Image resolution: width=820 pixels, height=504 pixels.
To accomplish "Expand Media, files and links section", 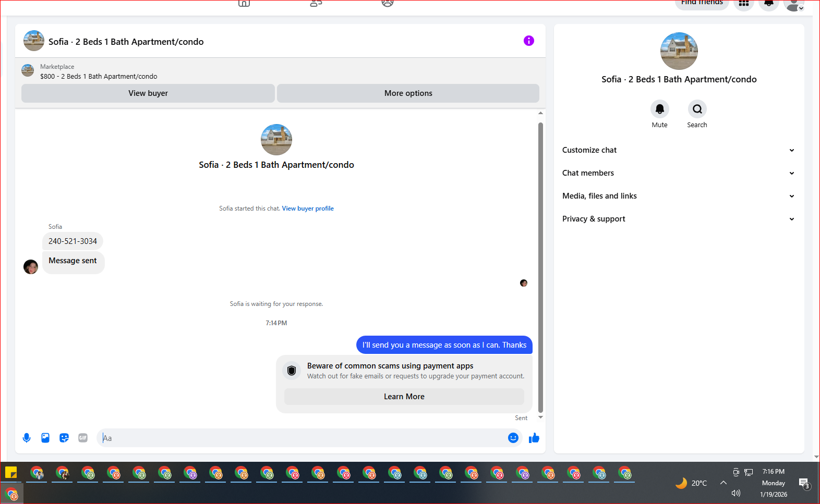I will click(x=679, y=196).
